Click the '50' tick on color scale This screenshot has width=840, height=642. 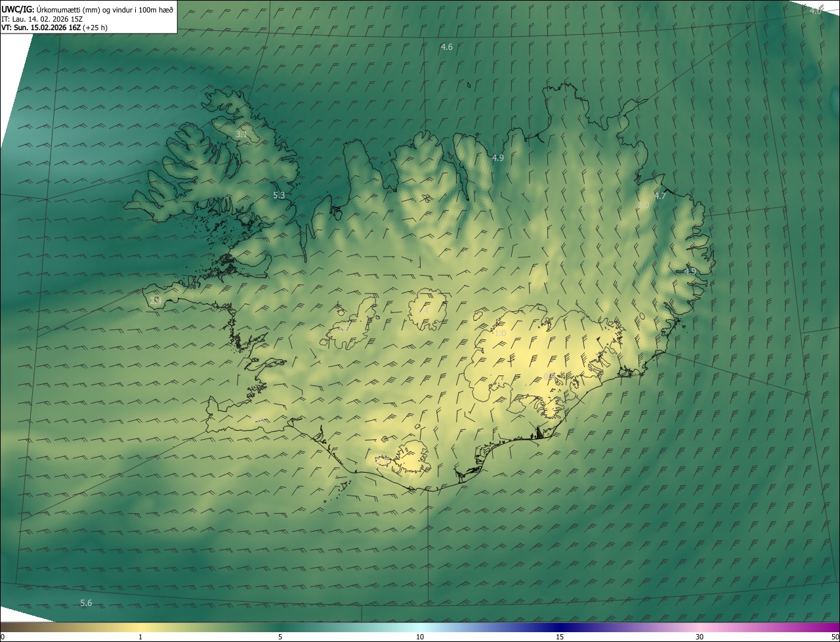(835, 637)
